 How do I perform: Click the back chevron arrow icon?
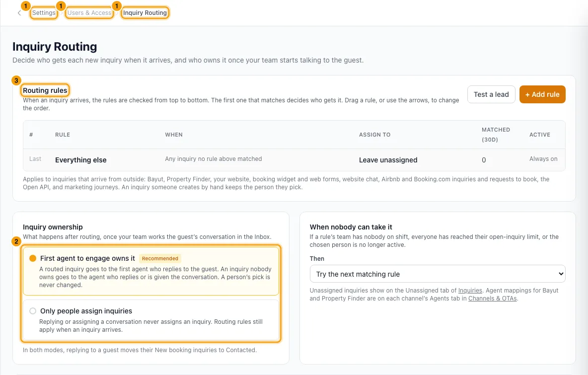tap(19, 13)
